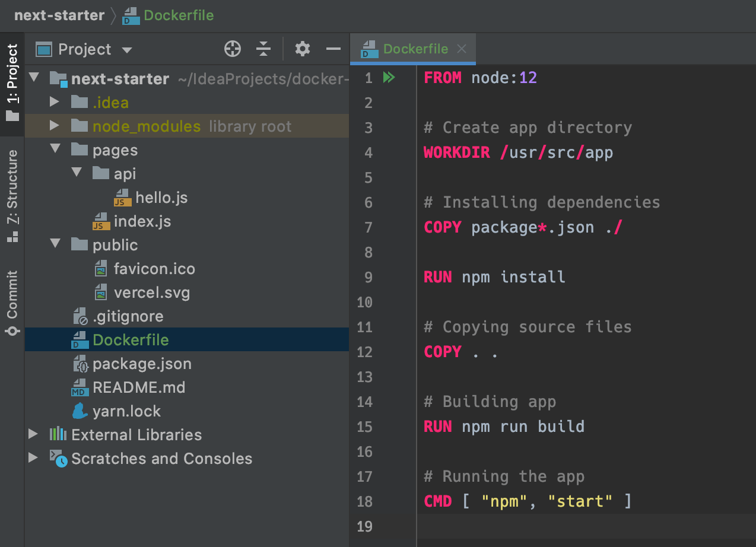Click Dockerfile in the breadcrumb bar

point(168,15)
